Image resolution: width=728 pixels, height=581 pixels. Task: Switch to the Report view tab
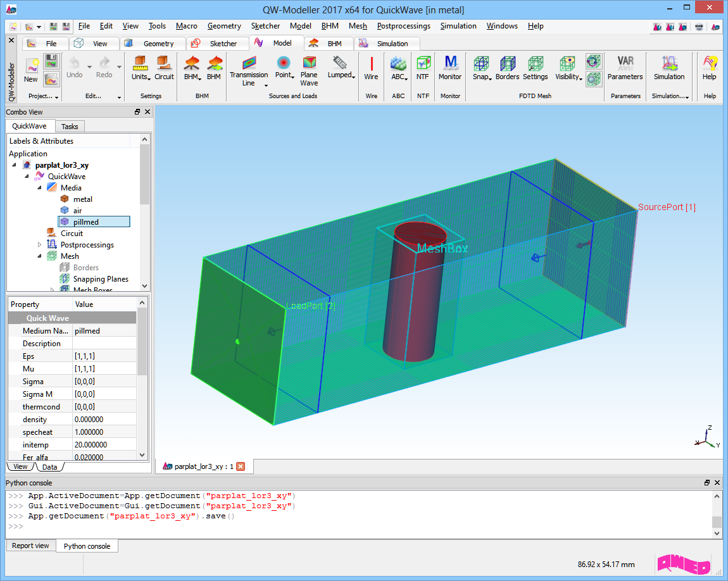(30, 546)
